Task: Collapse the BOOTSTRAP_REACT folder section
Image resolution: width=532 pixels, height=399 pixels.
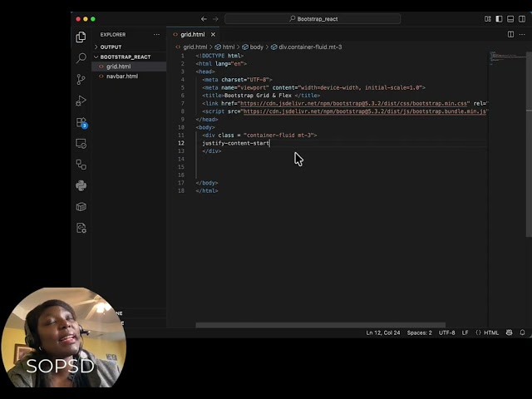Action: (129, 57)
